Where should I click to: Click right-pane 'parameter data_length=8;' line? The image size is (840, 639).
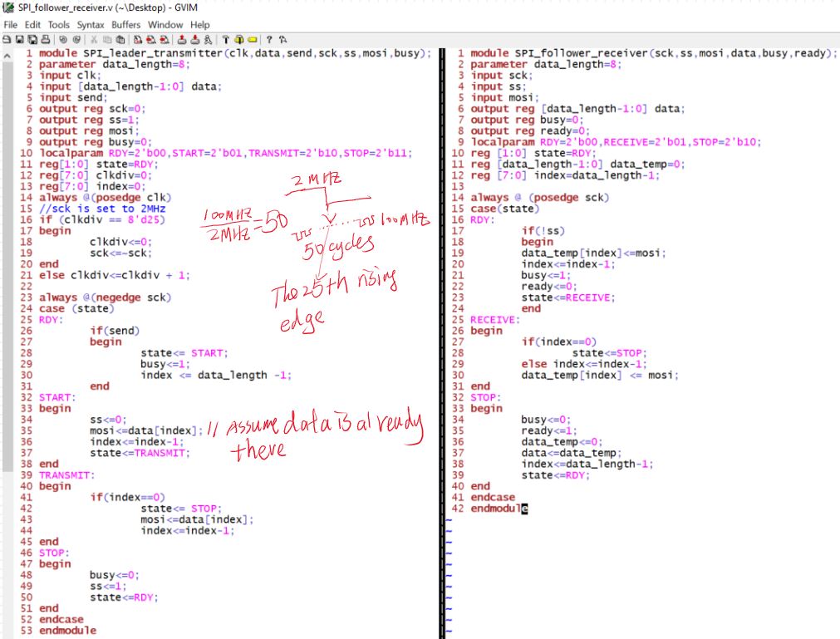[546, 64]
